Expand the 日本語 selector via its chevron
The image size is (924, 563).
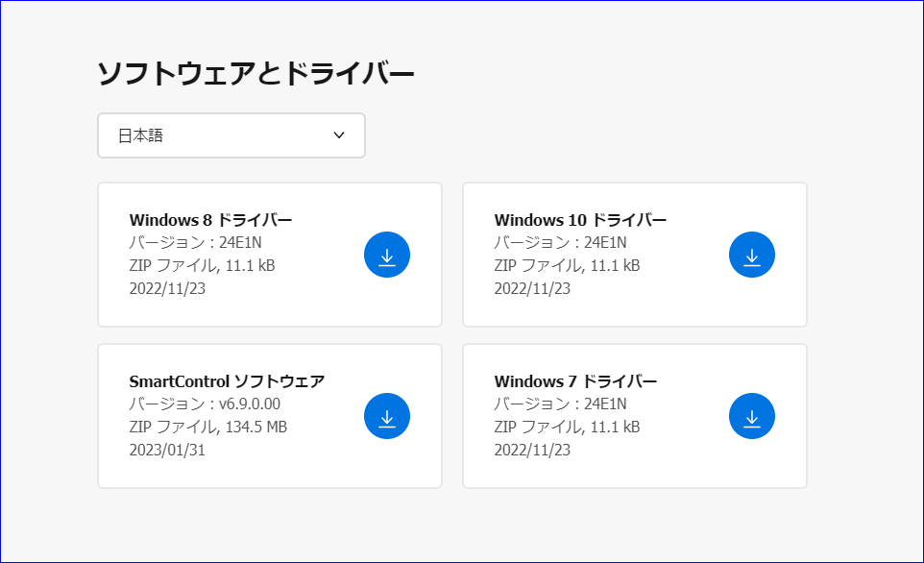coord(338,135)
